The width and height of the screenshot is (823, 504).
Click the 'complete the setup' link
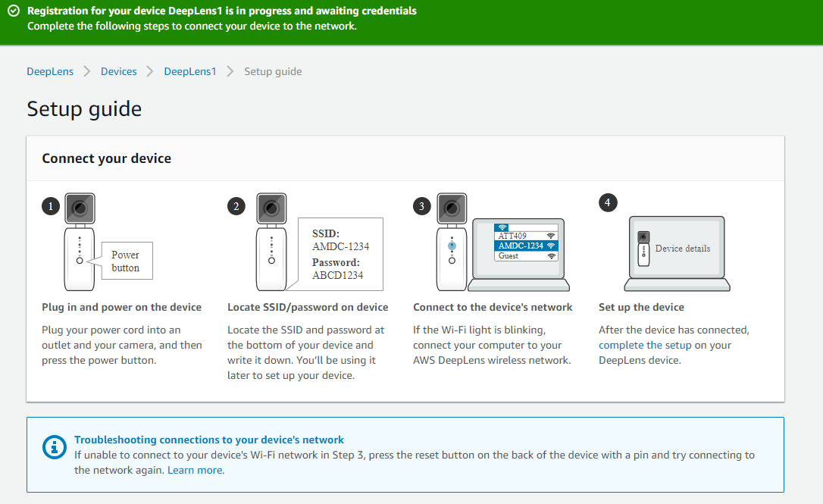[645, 345]
